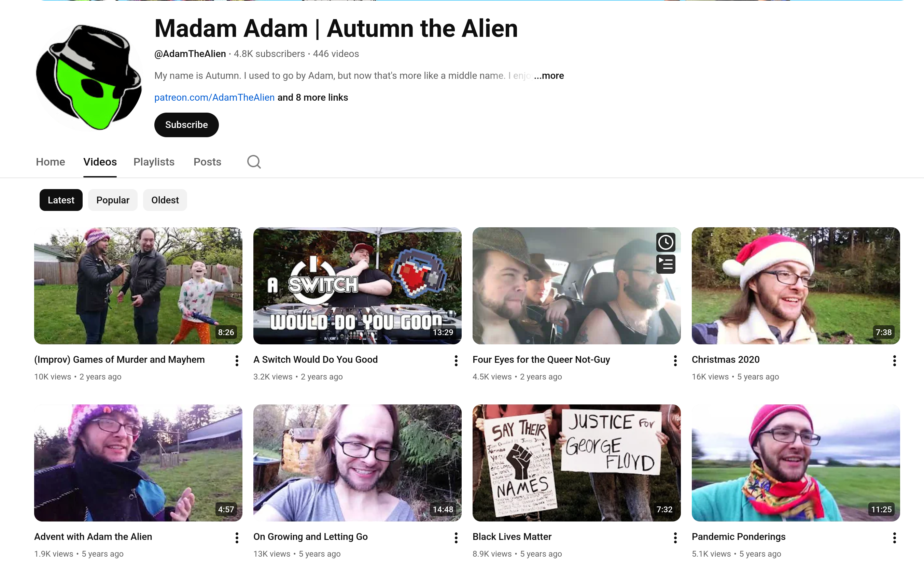Click the Add to Queue icon
The image size is (924, 572).
tap(666, 264)
